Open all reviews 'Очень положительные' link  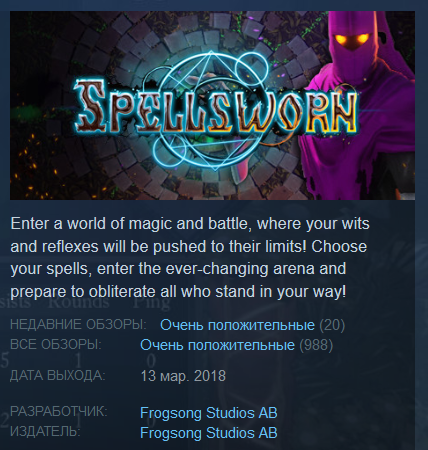click(217, 345)
